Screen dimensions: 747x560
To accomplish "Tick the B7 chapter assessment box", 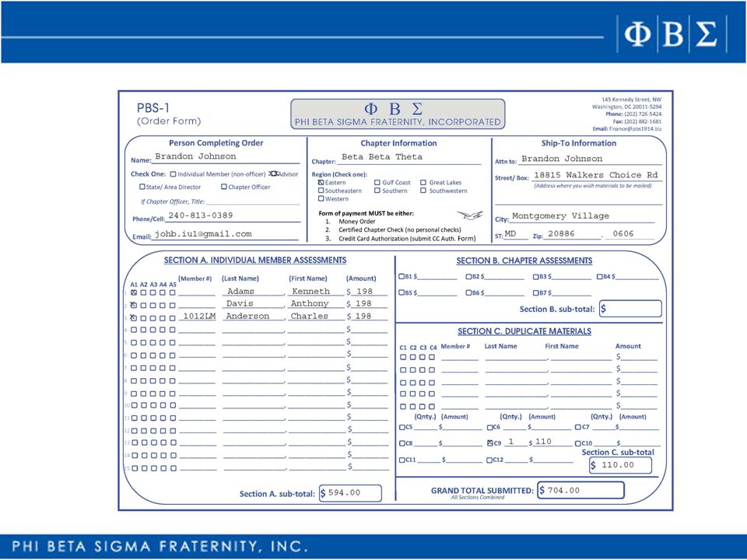I will [536, 293].
